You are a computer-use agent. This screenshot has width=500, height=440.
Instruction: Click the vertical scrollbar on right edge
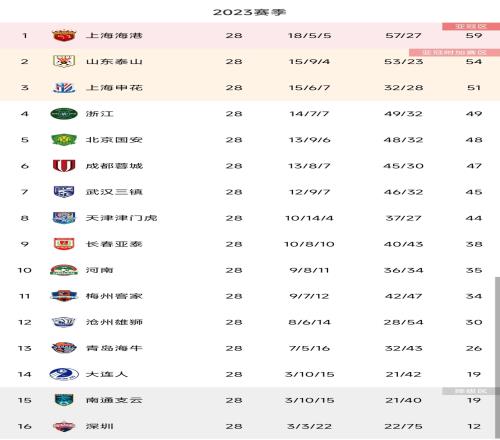tap(497, 357)
